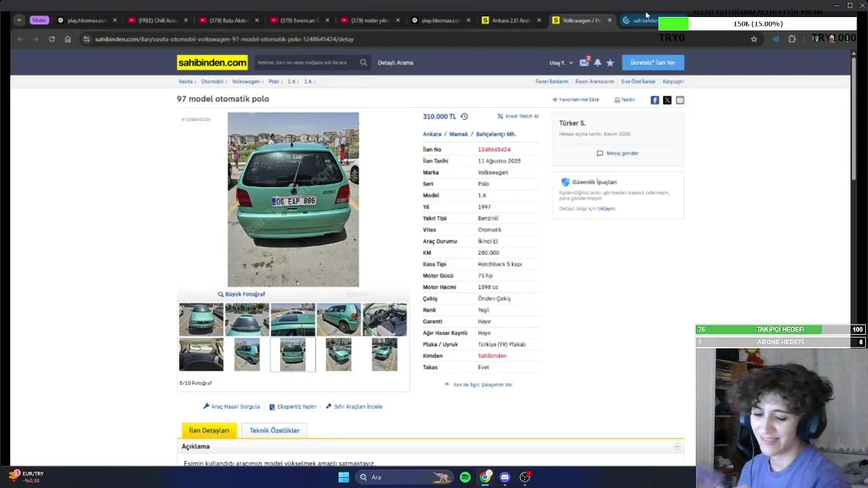Click the Büyük Fotoğraf link
The height and width of the screenshot is (488, 868).
point(241,294)
